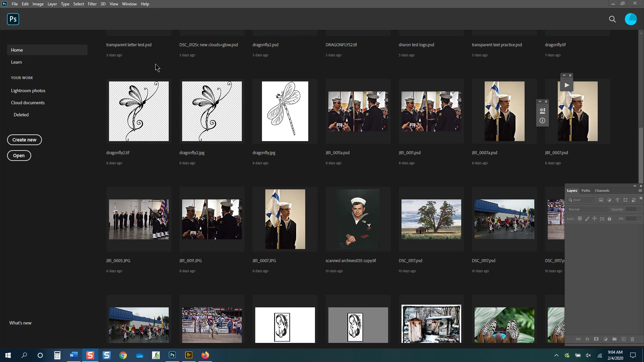The height and width of the screenshot is (362, 644).
Task: Open the Actions panel play icon
Action: pyautogui.click(x=567, y=85)
